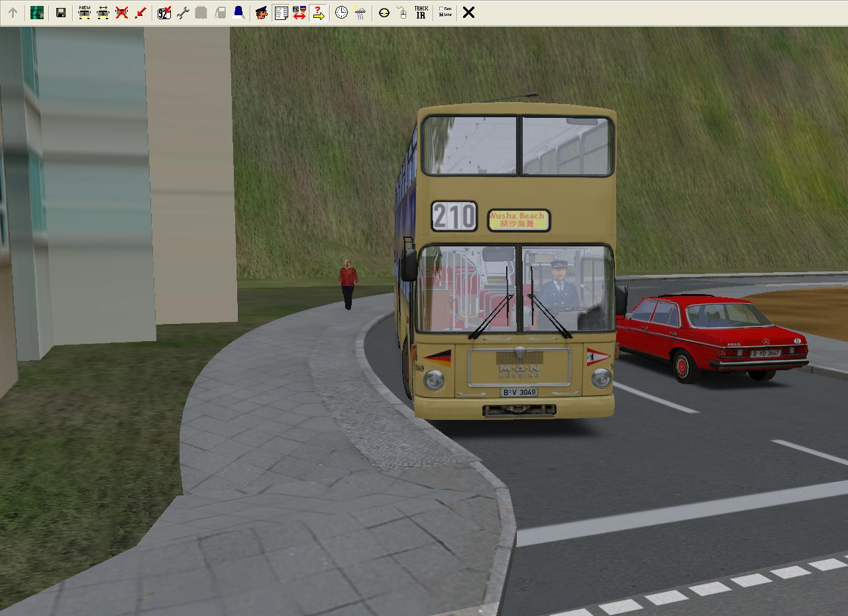848x616 pixels.
Task: Click the Wusha Beach destination sign
Action: pyautogui.click(x=519, y=220)
